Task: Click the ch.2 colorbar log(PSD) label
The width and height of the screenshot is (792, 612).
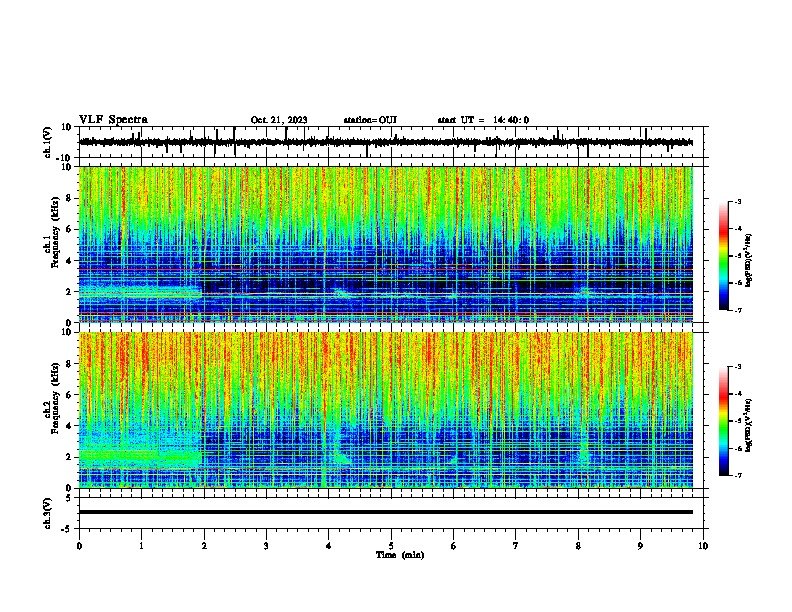Action: [749, 426]
